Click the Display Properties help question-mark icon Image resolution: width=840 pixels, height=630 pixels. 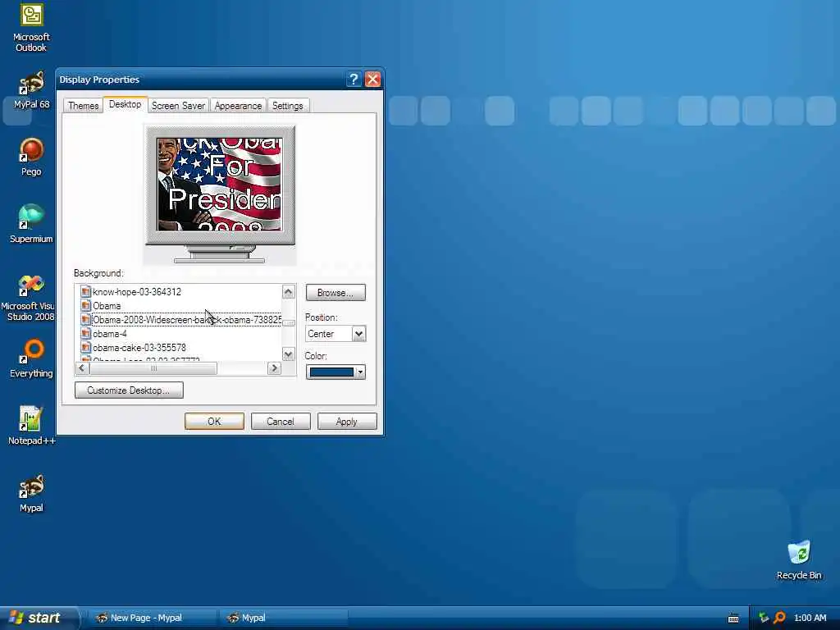(x=354, y=80)
